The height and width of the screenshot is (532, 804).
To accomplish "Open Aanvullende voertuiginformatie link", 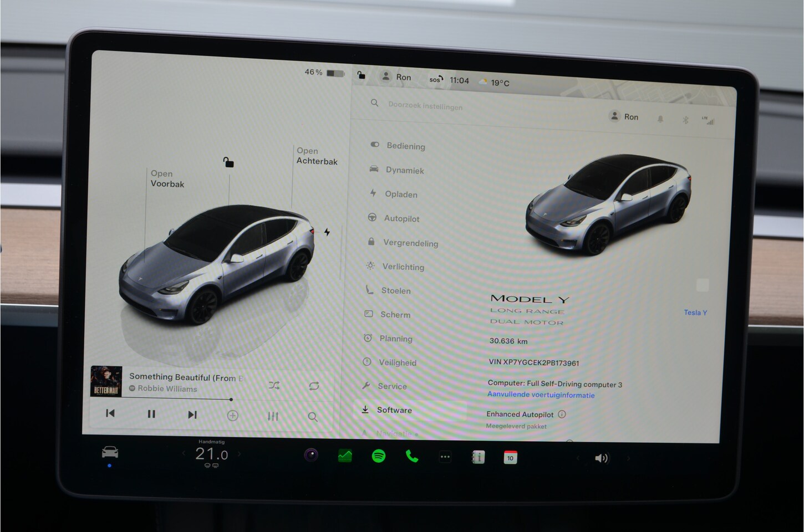I will [541, 395].
